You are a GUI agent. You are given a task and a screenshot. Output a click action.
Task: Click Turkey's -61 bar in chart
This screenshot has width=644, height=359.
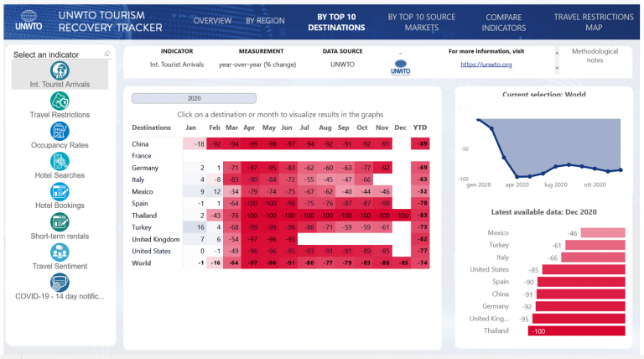click(x=595, y=245)
